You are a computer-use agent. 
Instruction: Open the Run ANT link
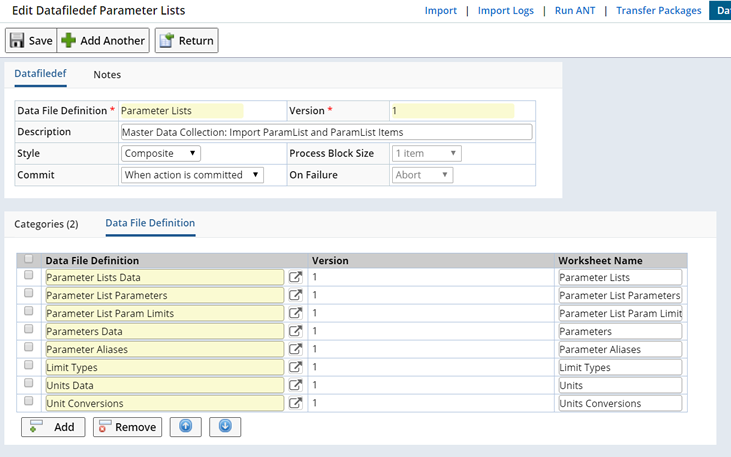coord(575,11)
